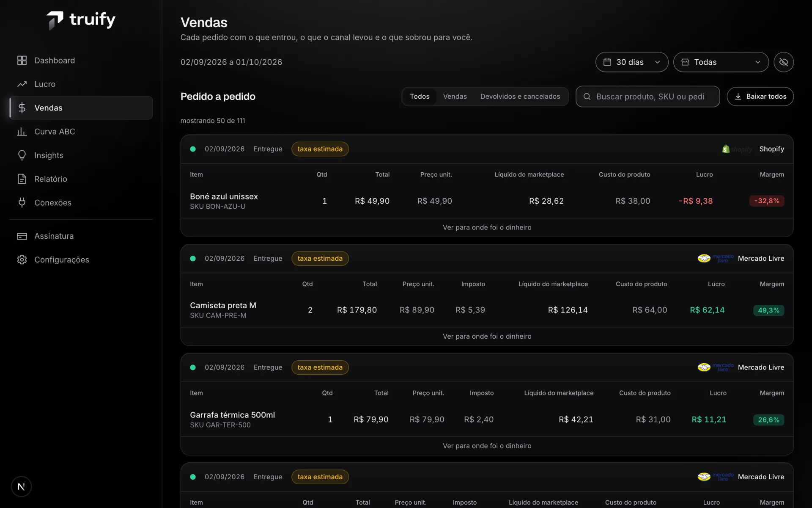812x508 pixels.
Task: Click the Shopify logo on Boné order
Action: [737, 149]
